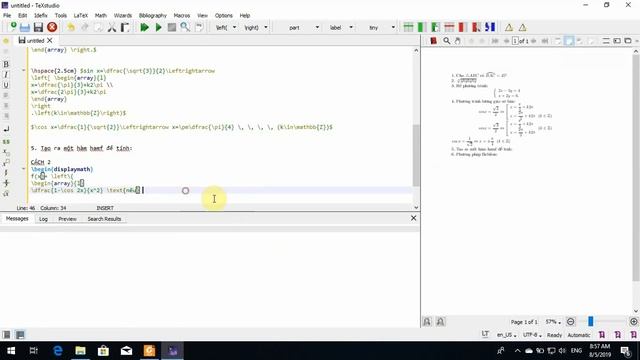Switch to the Search Results tab
This screenshot has width=640, height=360.
pos(104,219)
